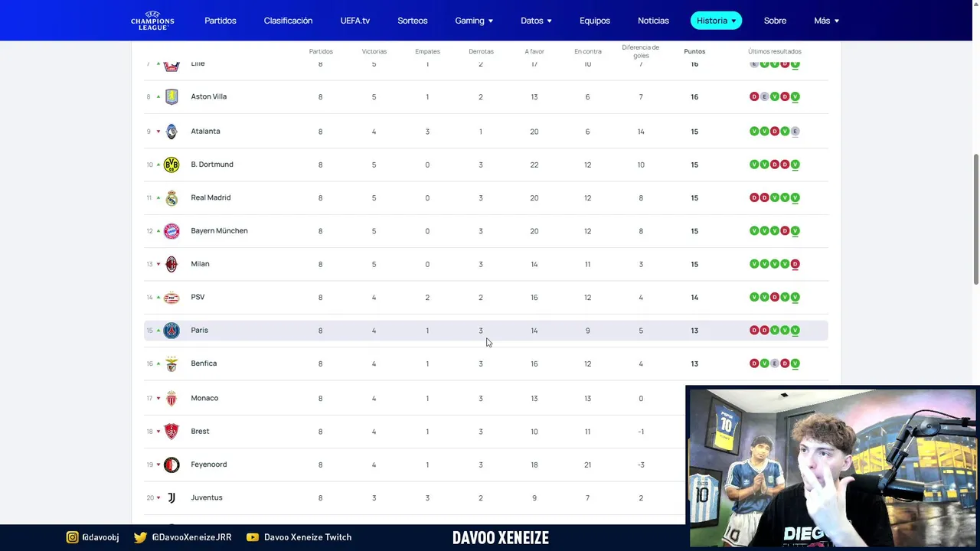Go to the Sorteos section
Image resolution: width=980 pixels, height=551 pixels.
[x=413, y=21]
